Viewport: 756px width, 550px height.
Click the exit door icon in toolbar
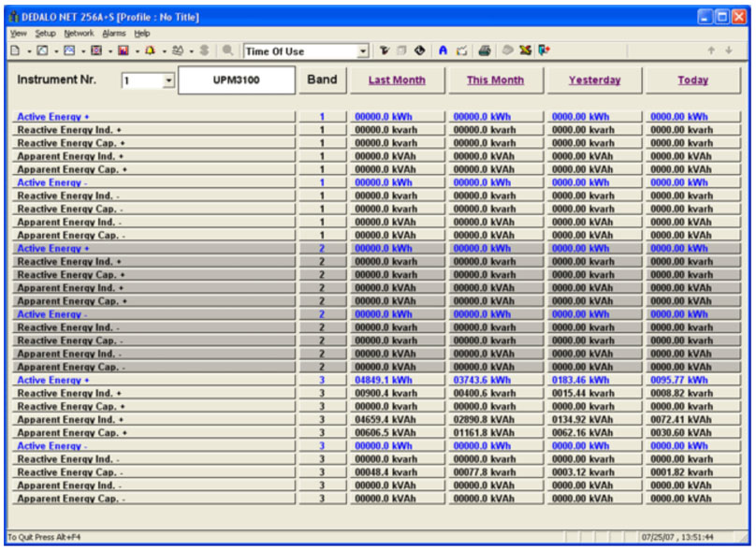tap(545, 51)
